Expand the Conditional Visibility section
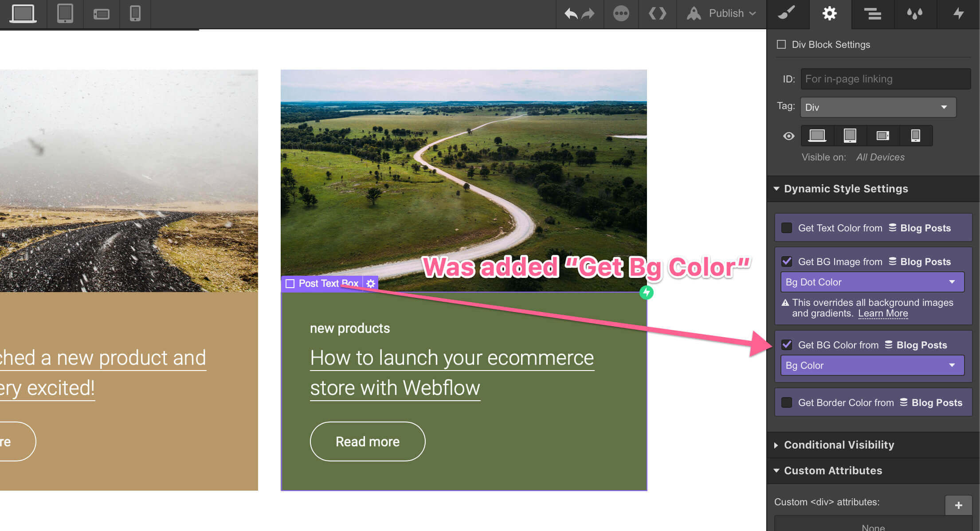 (839, 445)
